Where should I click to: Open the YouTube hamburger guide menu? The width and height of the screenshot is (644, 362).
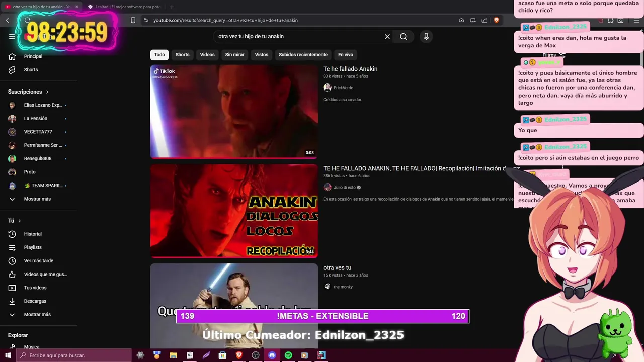coord(12,36)
